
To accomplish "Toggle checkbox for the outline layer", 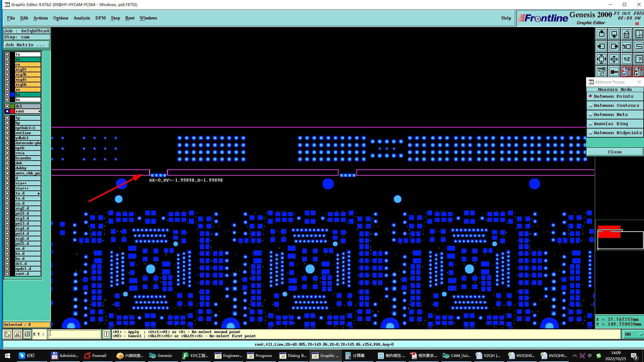I will coord(7,133).
